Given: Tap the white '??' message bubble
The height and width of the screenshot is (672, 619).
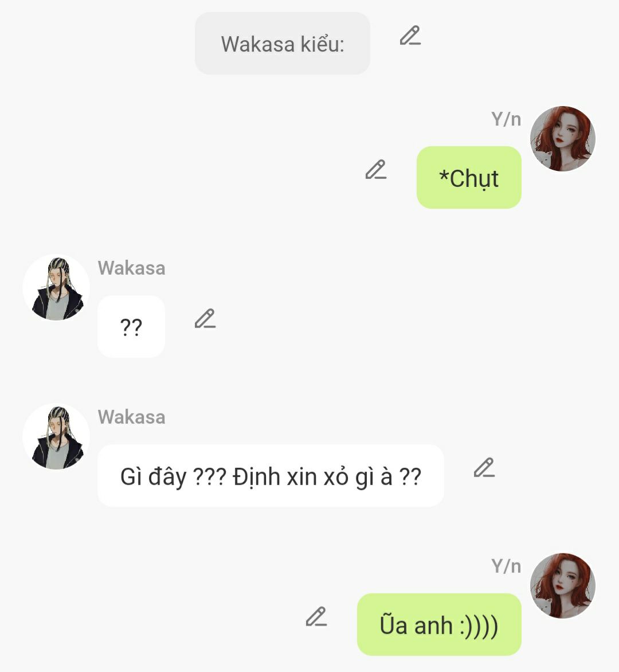Looking at the screenshot, I should (131, 327).
